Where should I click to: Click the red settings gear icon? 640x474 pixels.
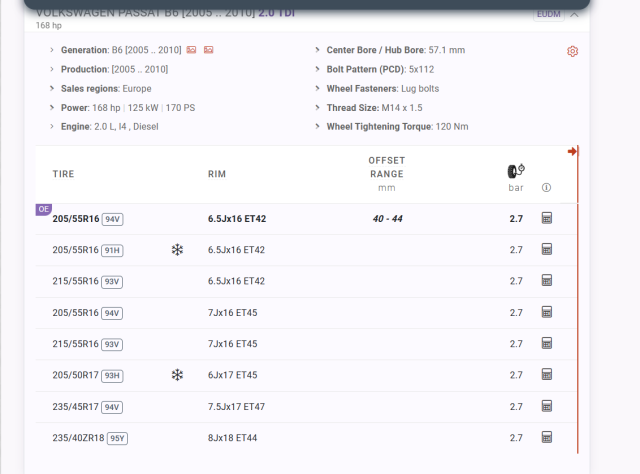click(573, 51)
